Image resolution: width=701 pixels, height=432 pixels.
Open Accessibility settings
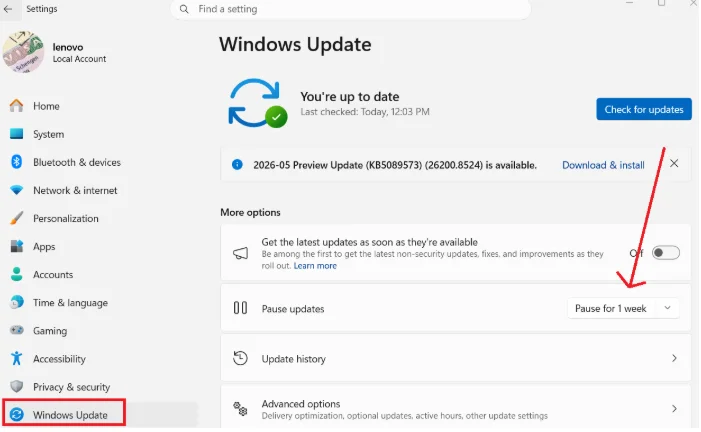tap(59, 359)
